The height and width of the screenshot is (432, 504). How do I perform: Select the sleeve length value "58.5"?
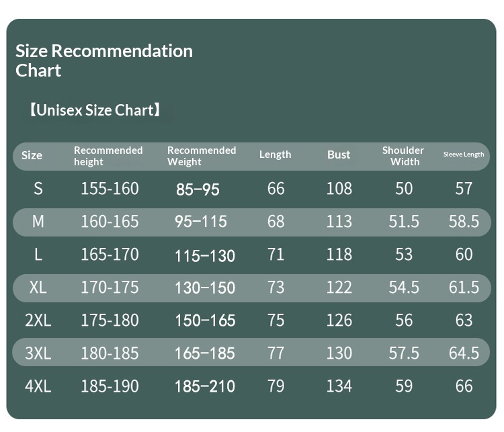coord(464,222)
